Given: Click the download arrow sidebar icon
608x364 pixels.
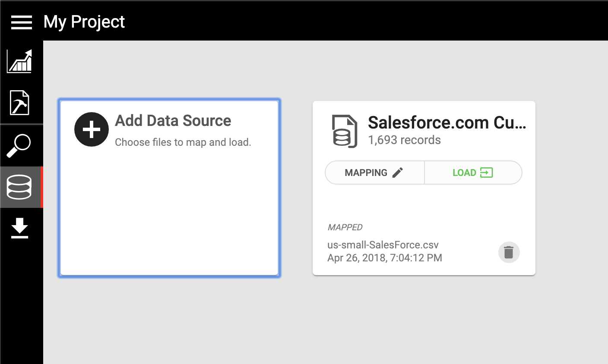Looking at the screenshot, I should click(19, 228).
